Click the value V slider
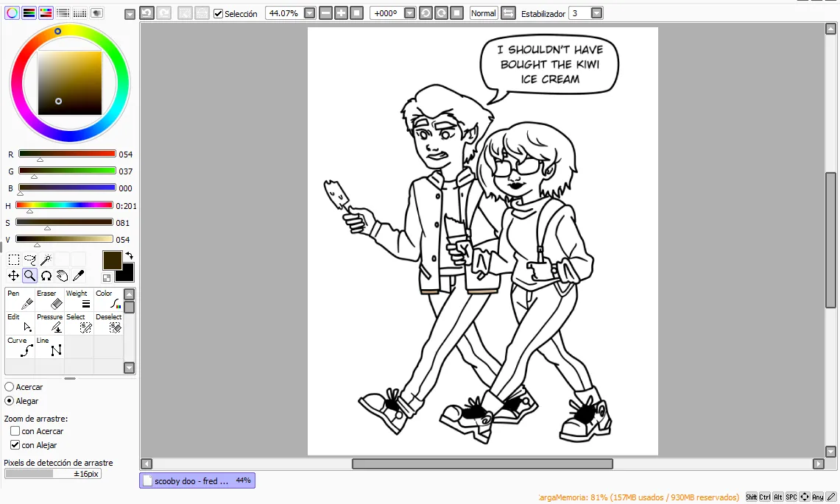Viewport: 840px width, 504px height. 64,239
